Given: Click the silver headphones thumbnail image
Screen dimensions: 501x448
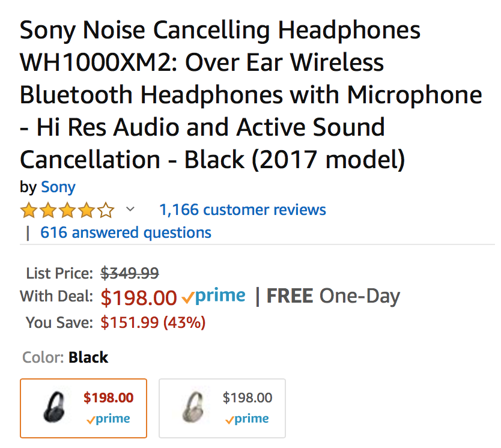Looking at the screenshot, I should (x=193, y=407).
